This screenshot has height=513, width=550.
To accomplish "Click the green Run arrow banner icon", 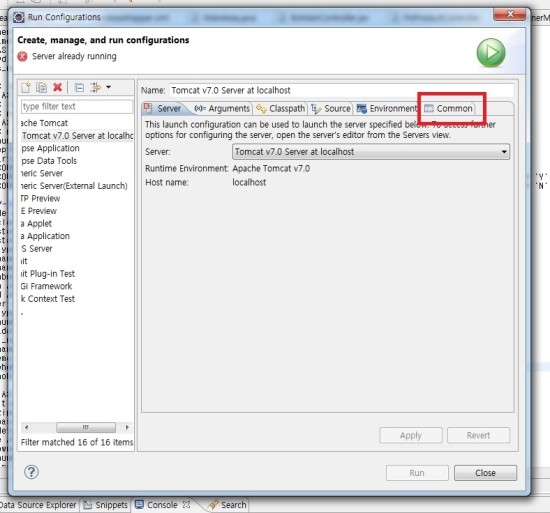I will [491, 53].
